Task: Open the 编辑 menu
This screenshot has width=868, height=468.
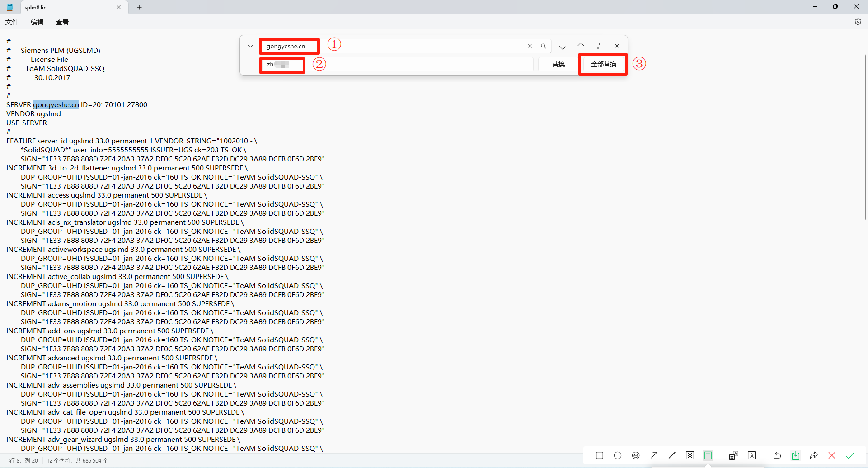Action: 37,22
